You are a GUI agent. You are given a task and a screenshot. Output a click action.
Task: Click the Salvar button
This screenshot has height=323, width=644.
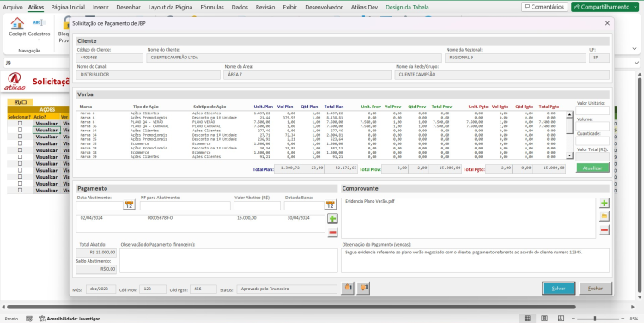tap(559, 289)
